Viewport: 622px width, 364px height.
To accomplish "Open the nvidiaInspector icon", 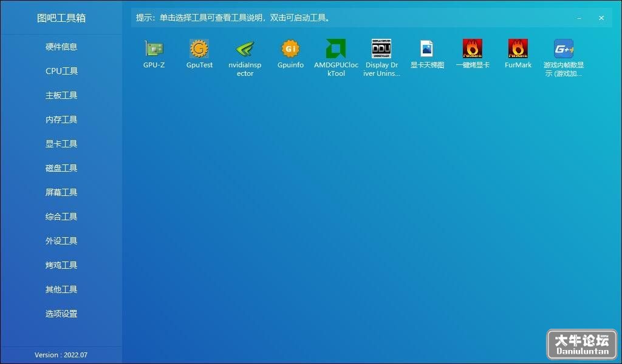I will tap(245, 49).
